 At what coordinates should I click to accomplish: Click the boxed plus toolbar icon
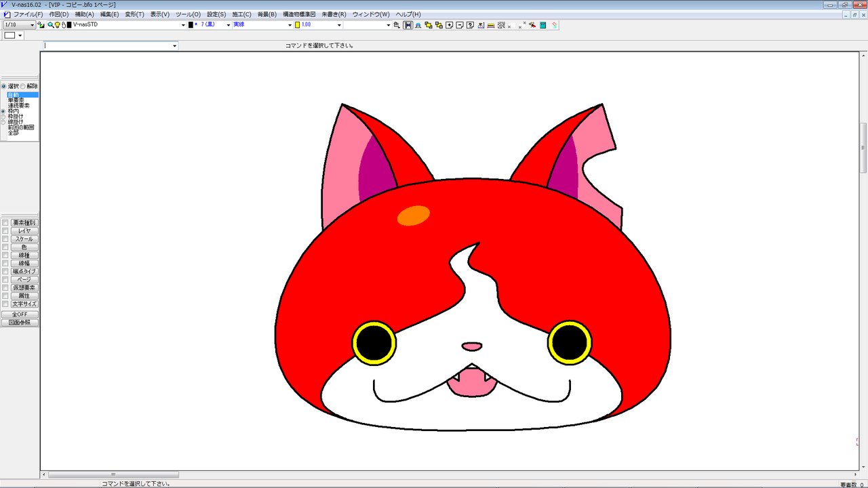click(x=449, y=25)
